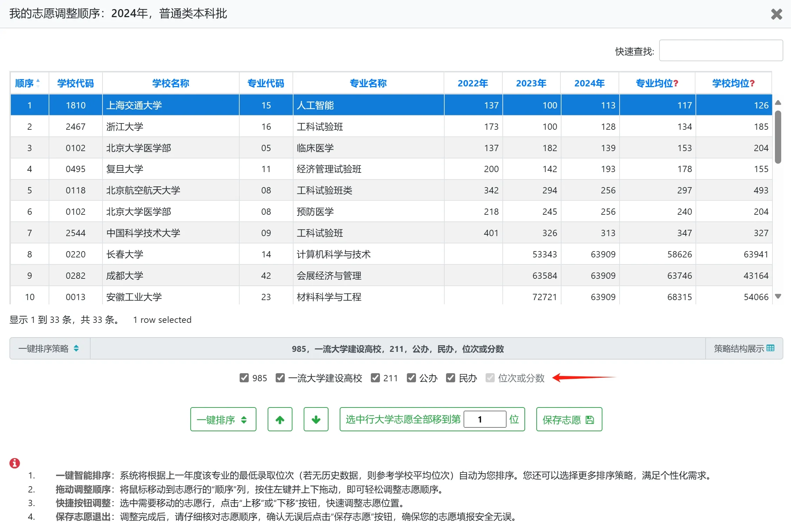This screenshot has width=791, height=532.
Task: Click the red info icon
Action: click(x=14, y=463)
